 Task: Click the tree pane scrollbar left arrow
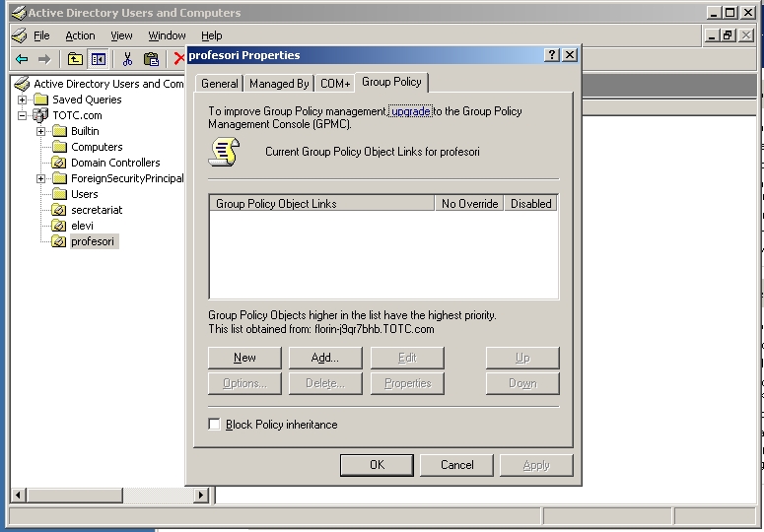pyautogui.click(x=18, y=495)
